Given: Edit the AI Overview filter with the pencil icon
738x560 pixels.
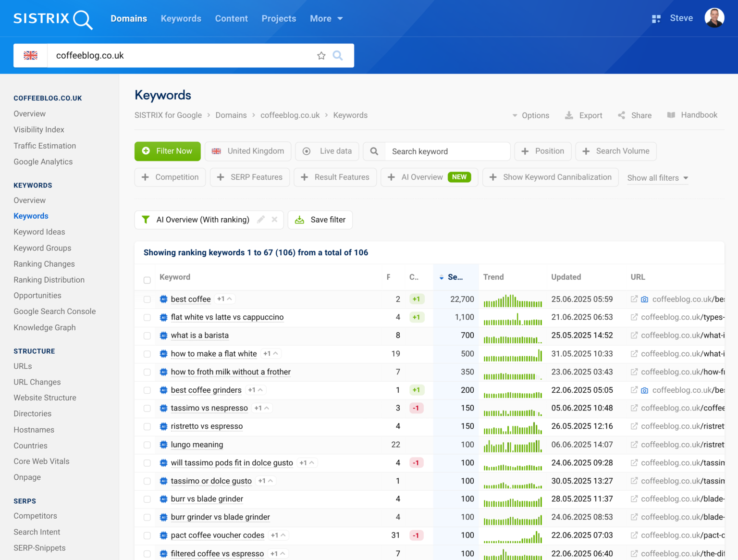Looking at the screenshot, I should 261,220.
